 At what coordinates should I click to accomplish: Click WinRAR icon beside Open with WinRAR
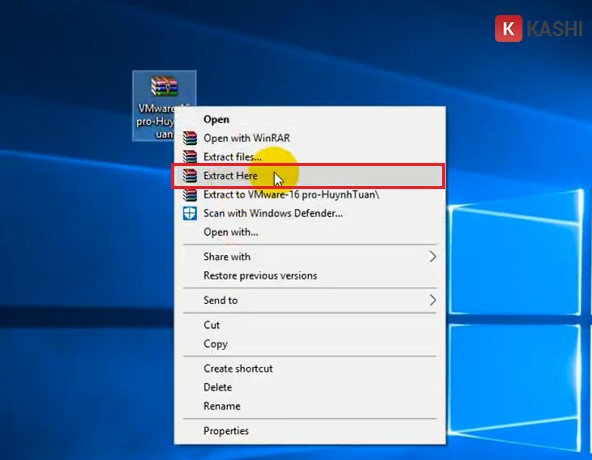[190, 138]
